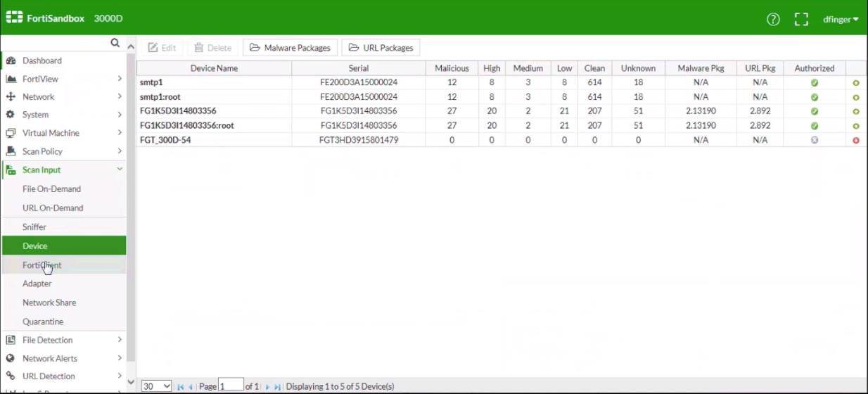The image size is (868, 394).
Task: Open File On-Demand submenu item
Action: point(51,189)
